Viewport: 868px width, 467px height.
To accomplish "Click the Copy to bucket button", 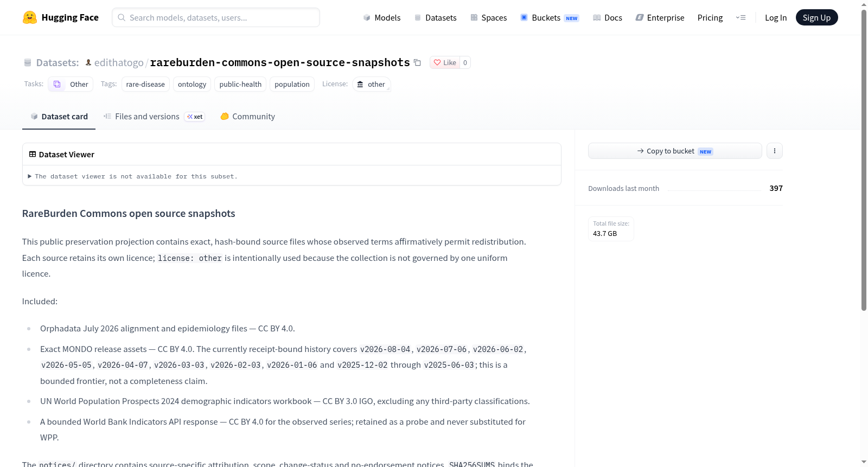I will coord(675,151).
